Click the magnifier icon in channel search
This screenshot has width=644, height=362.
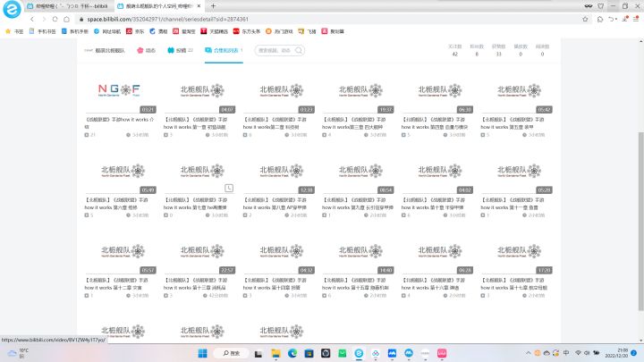[x=299, y=50]
